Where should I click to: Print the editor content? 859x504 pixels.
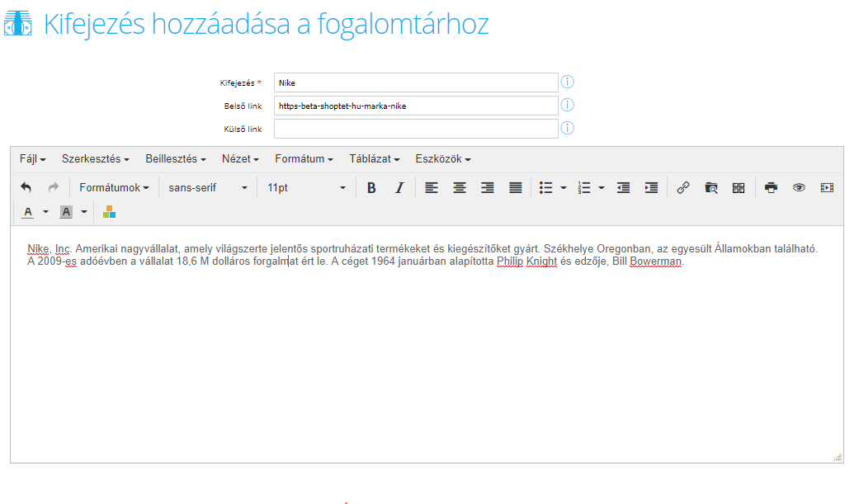(x=772, y=187)
